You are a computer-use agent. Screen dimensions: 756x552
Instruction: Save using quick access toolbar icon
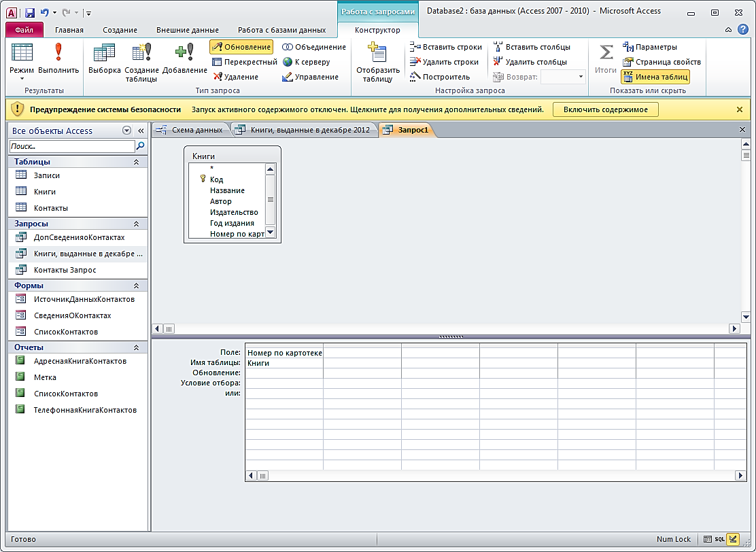[x=29, y=12]
